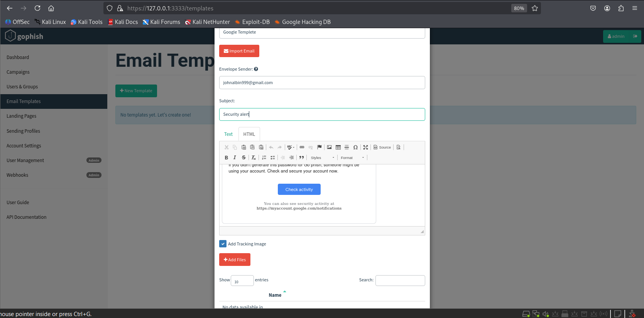Screen dimensions: 644x318
Task: Click Paste as plain text icon
Action: (x=252, y=147)
